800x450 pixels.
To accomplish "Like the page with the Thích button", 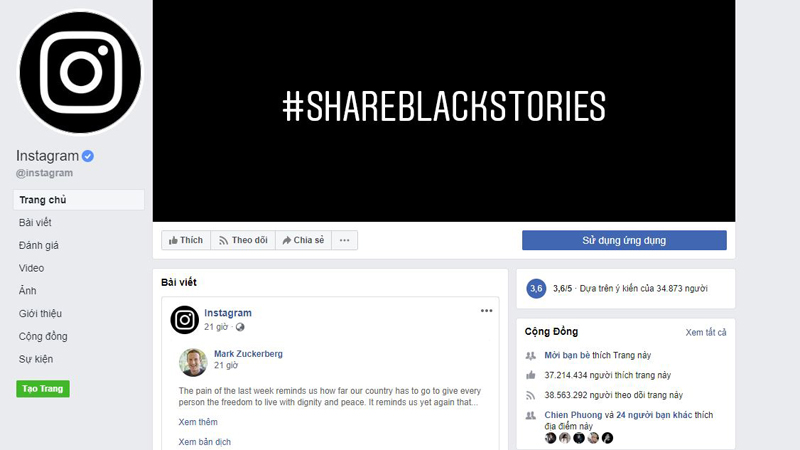I will coord(186,240).
